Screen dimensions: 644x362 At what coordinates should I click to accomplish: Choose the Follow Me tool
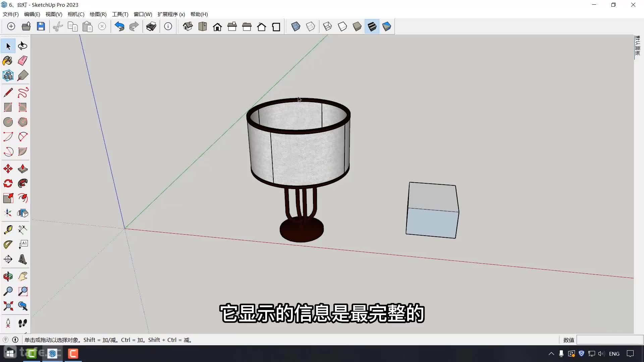point(23,183)
